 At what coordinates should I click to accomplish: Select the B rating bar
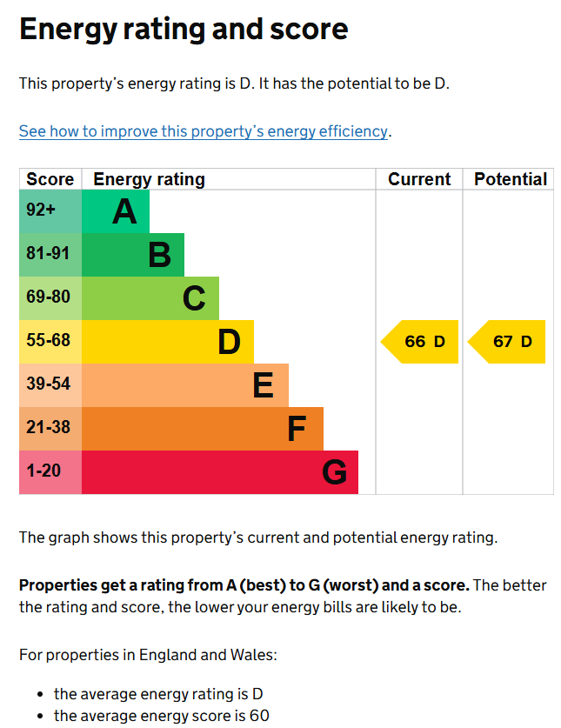133,255
